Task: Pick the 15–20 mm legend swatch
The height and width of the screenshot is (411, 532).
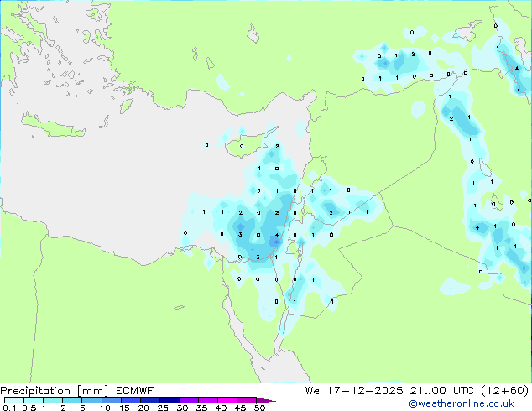Action: point(131,400)
